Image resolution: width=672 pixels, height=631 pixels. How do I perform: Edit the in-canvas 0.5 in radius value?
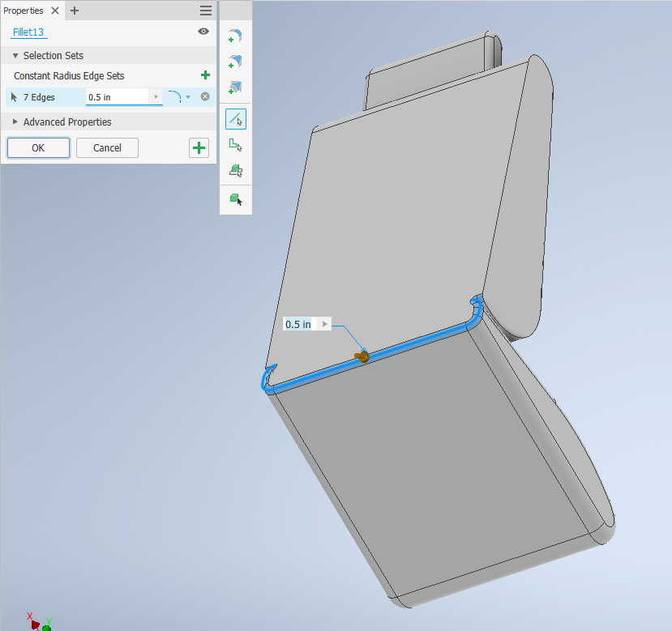[298, 324]
